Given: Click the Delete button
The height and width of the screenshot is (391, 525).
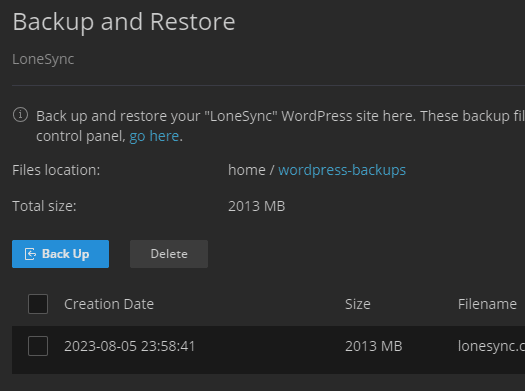Looking at the screenshot, I should pos(169,254).
